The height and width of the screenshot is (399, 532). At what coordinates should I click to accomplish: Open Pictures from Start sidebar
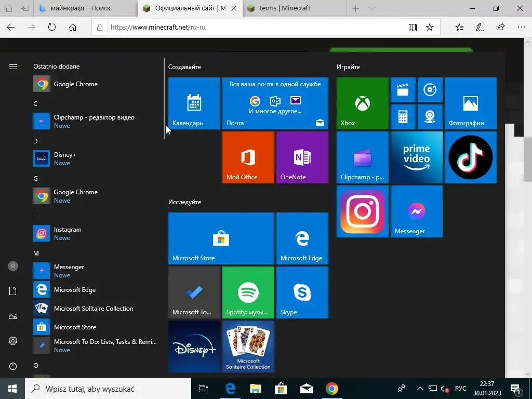[x=13, y=316]
